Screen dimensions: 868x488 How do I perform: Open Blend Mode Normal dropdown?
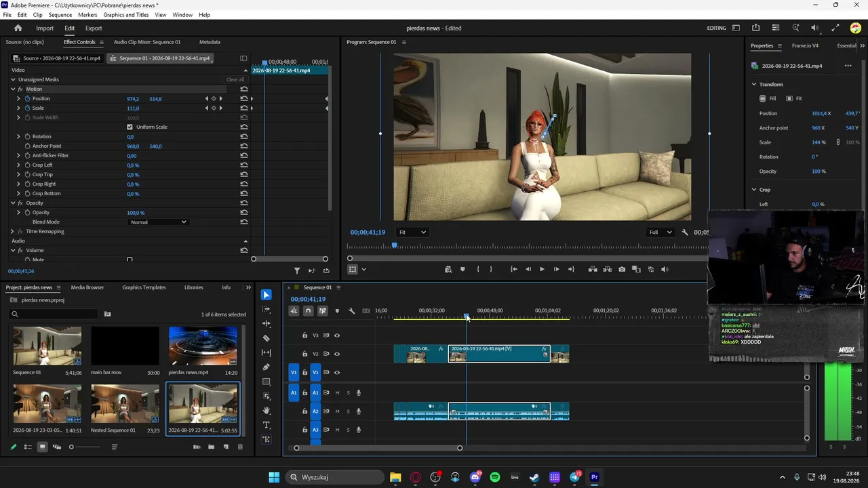(x=158, y=222)
